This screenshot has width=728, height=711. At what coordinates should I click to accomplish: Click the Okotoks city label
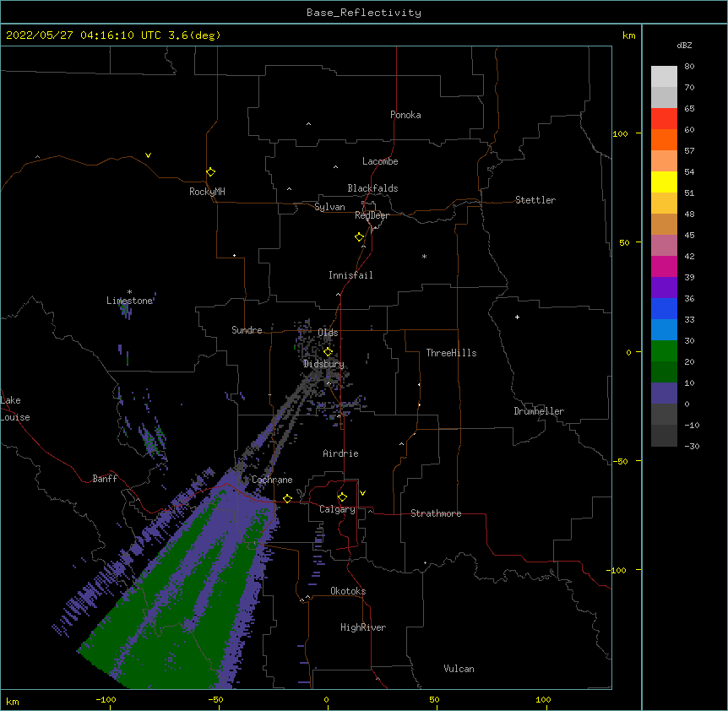pyautogui.click(x=348, y=591)
